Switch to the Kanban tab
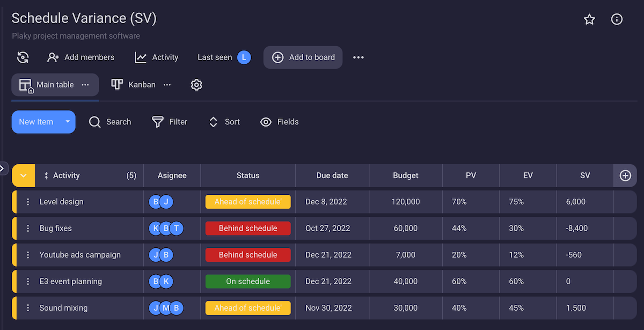This screenshot has width=644, height=330. coord(133,85)
